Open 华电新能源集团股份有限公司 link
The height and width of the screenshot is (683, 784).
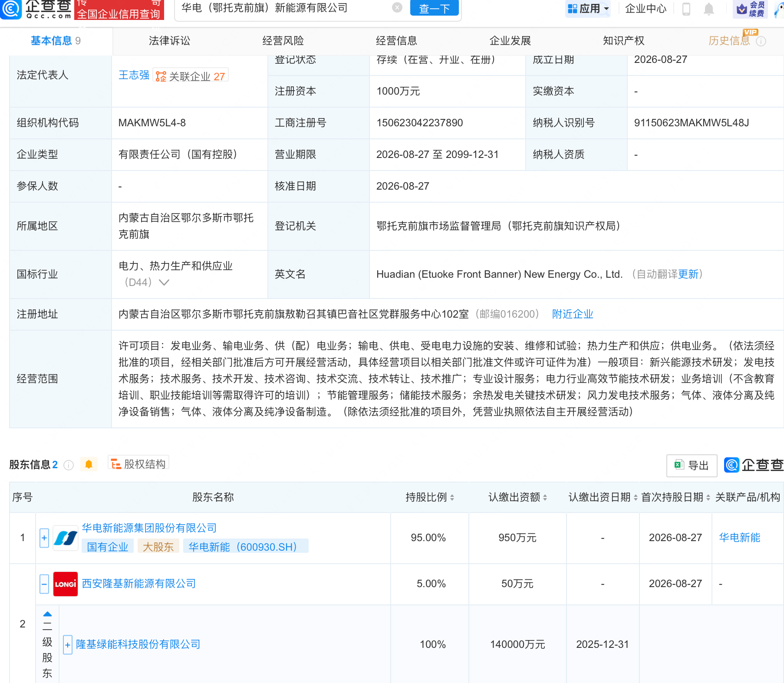149,528
